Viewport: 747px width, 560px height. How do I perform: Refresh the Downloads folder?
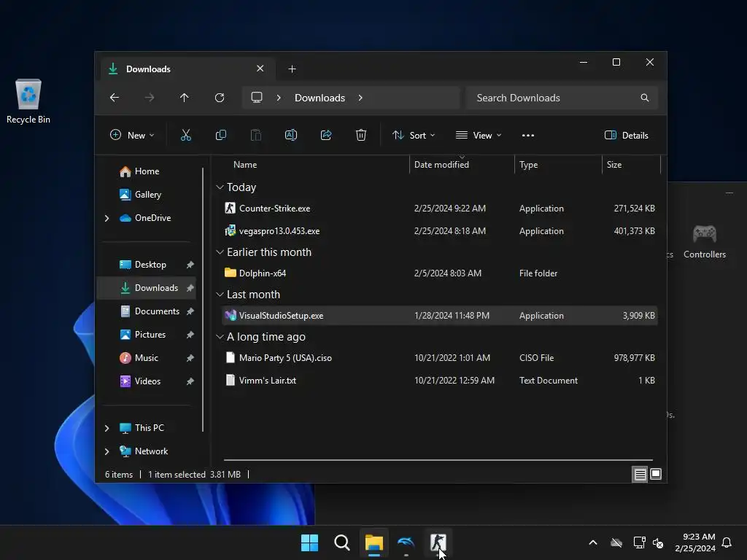click(219, 98)
